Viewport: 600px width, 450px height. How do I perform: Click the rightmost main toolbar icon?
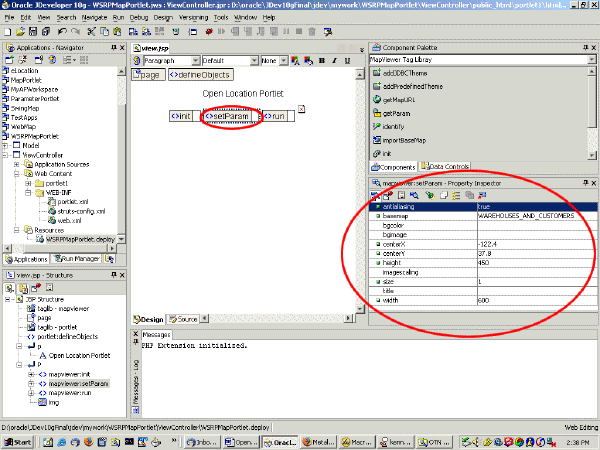coord(328,32)
